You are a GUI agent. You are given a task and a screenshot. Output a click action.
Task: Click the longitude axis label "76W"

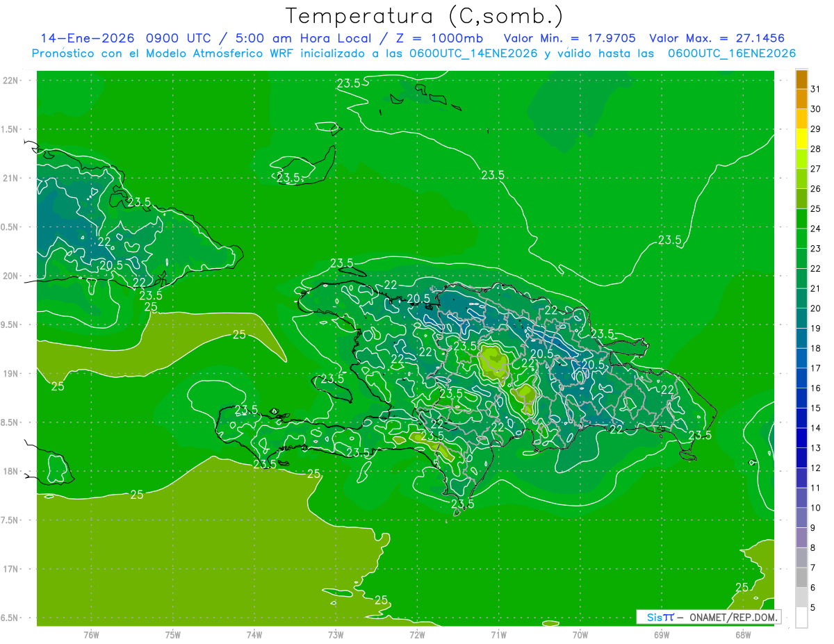(91, 636)
